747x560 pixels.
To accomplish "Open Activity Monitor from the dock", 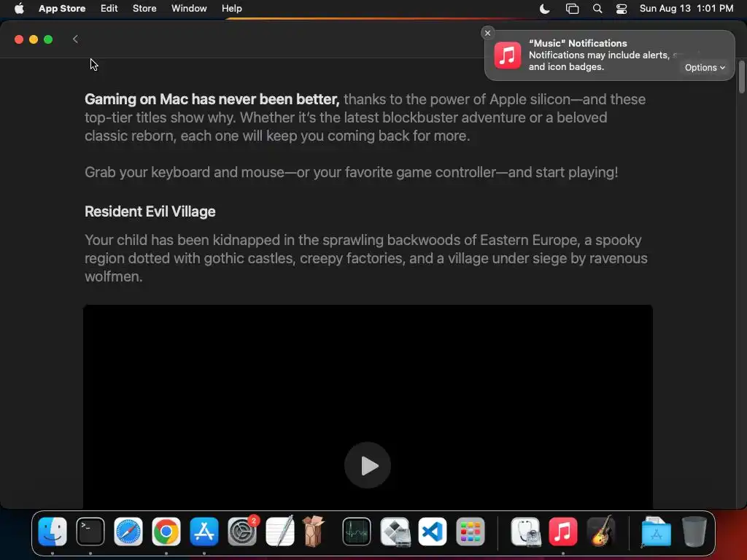I will point(356,532).
